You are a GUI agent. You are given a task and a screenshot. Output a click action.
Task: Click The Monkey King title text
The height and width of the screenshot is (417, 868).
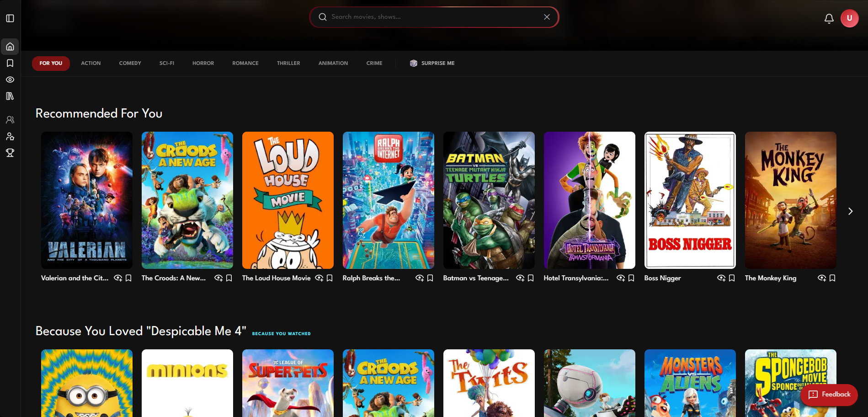point(771,278)
